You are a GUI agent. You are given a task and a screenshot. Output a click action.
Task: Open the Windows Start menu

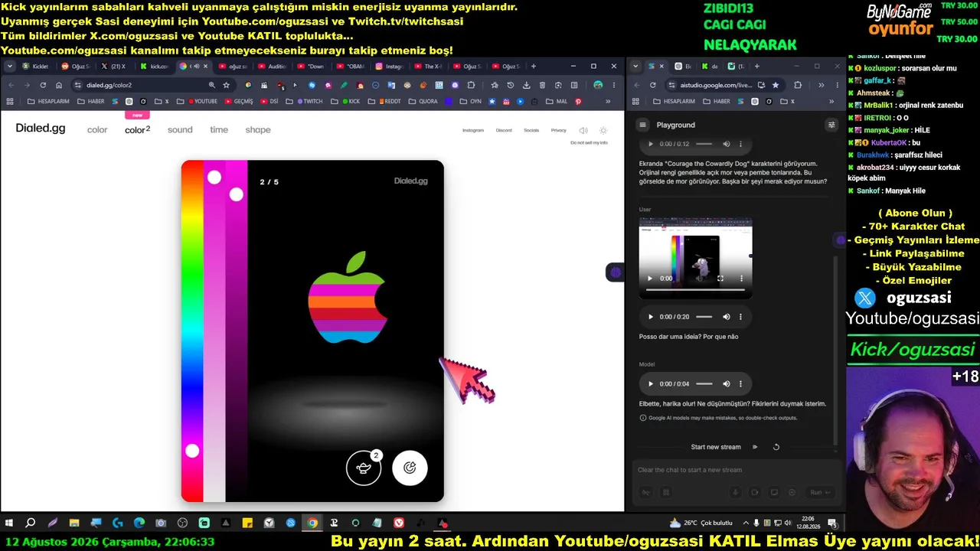coord(9,523)
